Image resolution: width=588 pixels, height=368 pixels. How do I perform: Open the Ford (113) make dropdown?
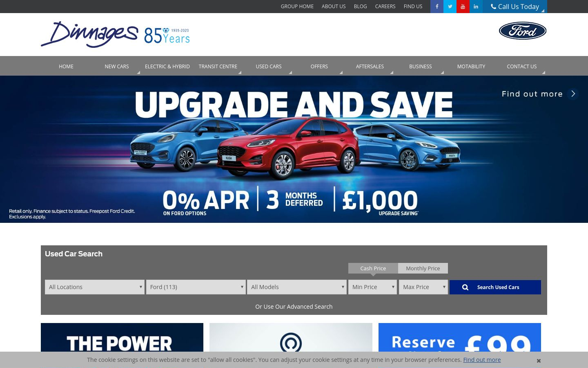(196, 287)
